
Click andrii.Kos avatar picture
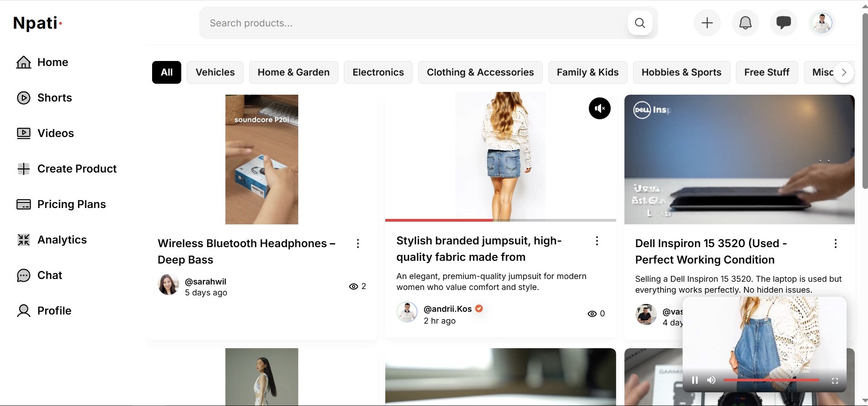click(x=407, y=312)
